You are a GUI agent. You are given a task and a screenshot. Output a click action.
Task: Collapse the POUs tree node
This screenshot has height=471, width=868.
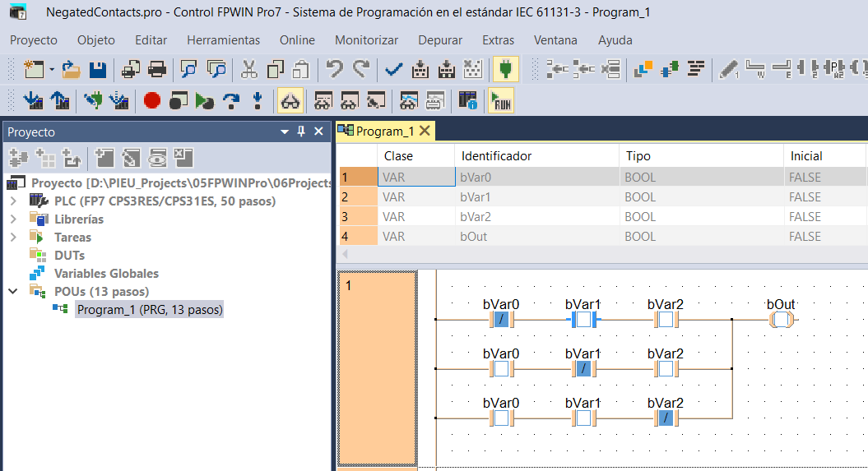[x=13, y=291]
